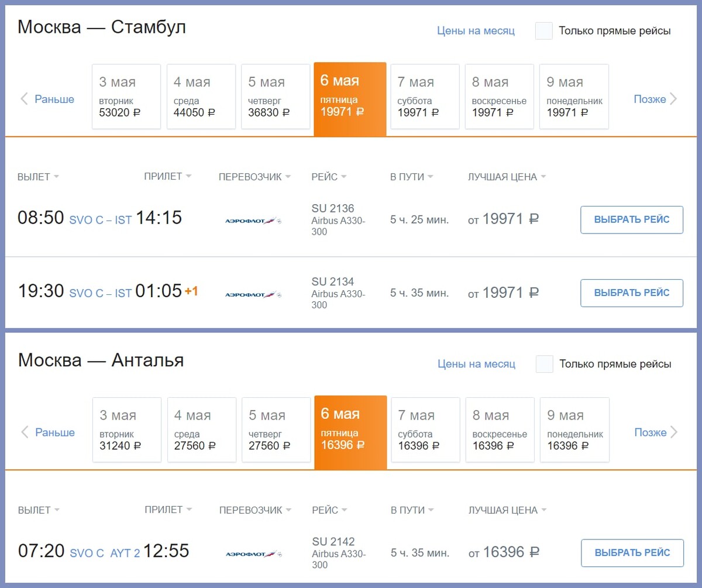This screenshot has width=702, height=588.
Task: Sort Анталья flights by ПЕРЕВОЗЧИК
Action: (256, 510)
